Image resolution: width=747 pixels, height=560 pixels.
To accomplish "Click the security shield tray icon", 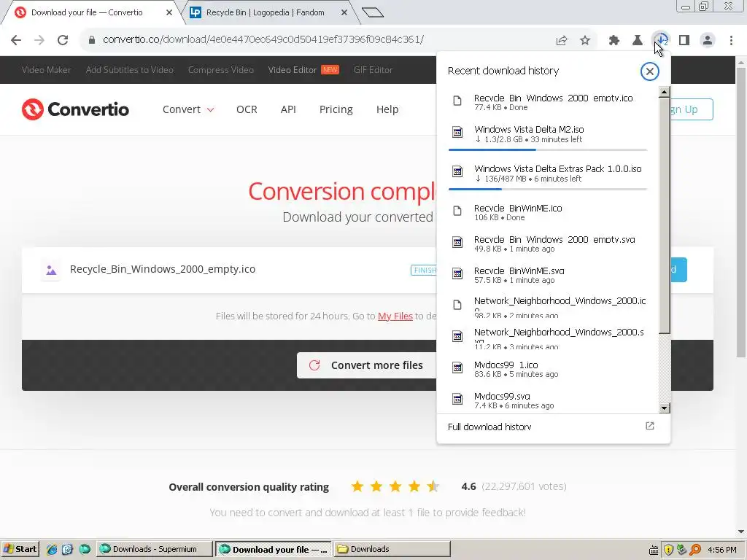I will tap(668, 550).
